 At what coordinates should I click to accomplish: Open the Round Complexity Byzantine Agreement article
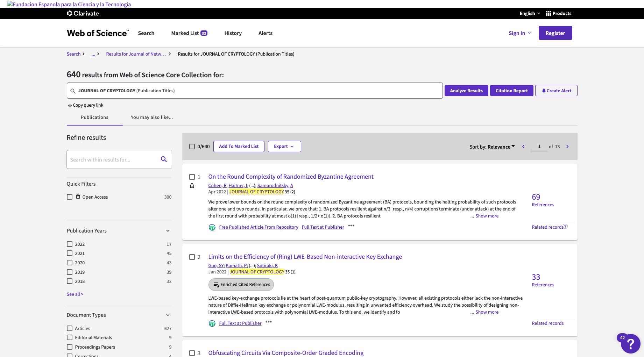click(291, 177)
